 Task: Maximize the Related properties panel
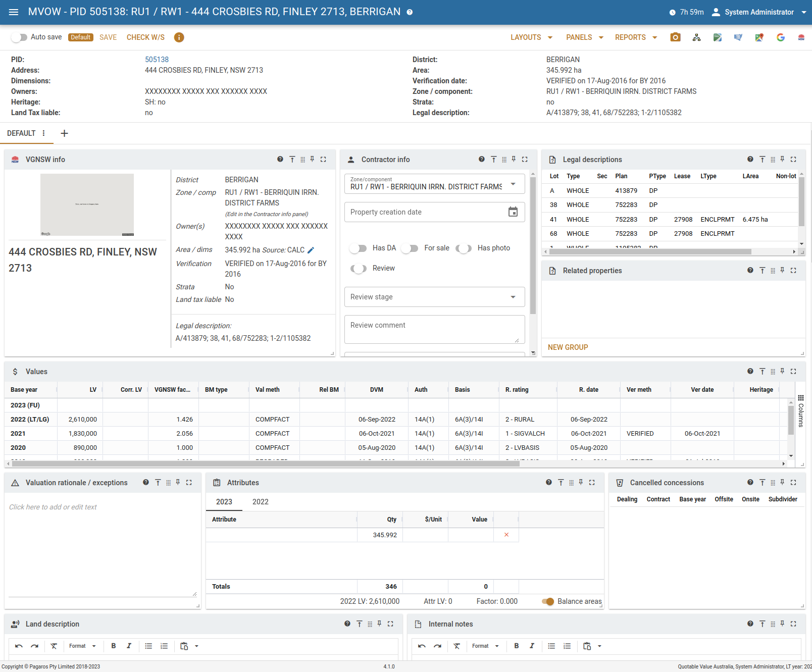pos(793,270)
